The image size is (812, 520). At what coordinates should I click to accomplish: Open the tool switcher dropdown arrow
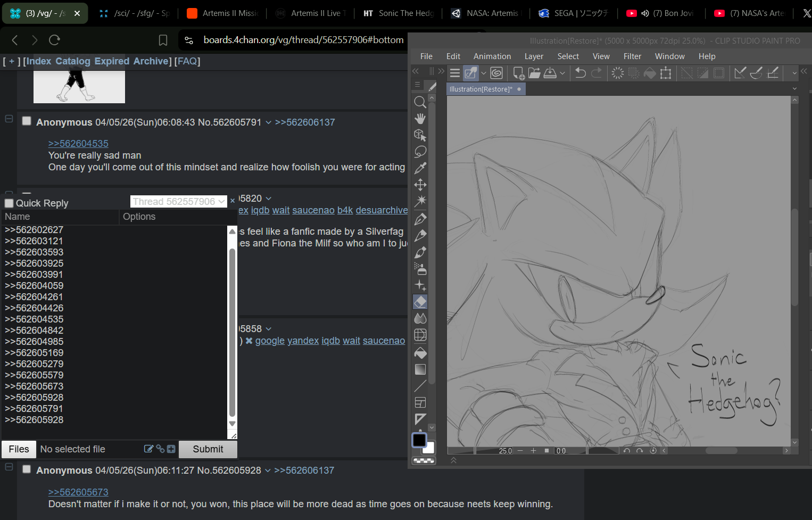(484, 73)
